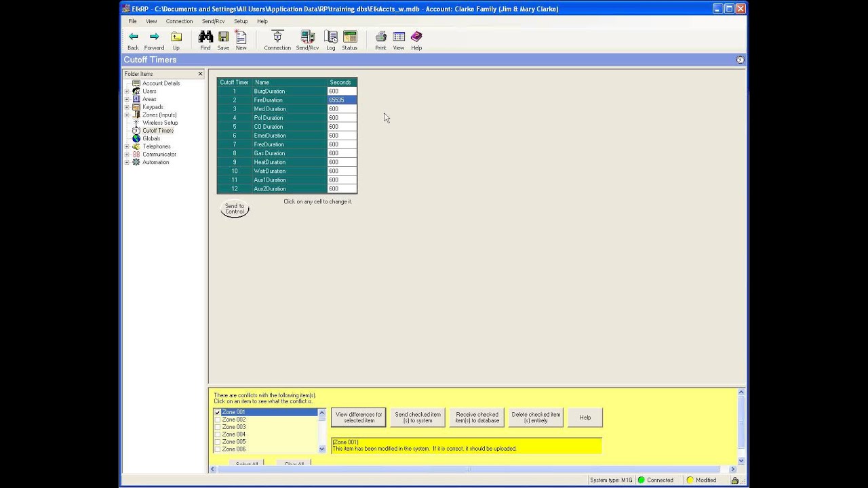Screen dimensions: 868x488
Task: Print using the printer icon
Action: pyautogui.click(x=380, y=41)
